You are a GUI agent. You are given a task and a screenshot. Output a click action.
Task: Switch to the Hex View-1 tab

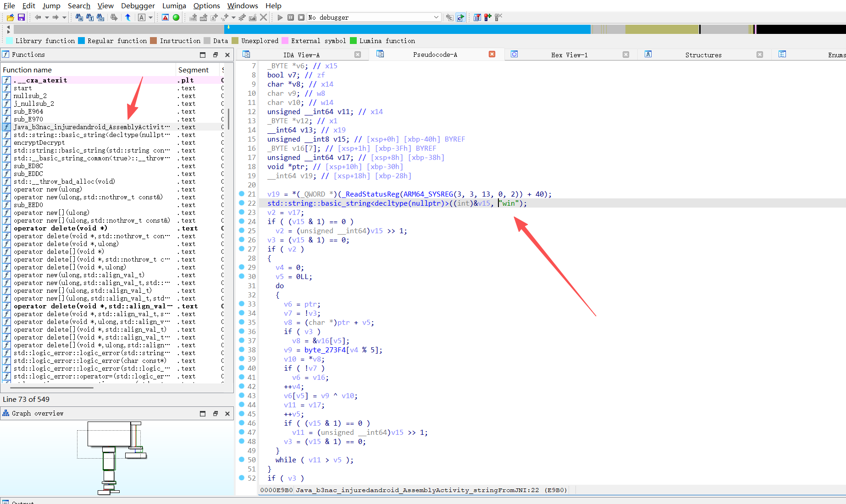pos(569,55)
